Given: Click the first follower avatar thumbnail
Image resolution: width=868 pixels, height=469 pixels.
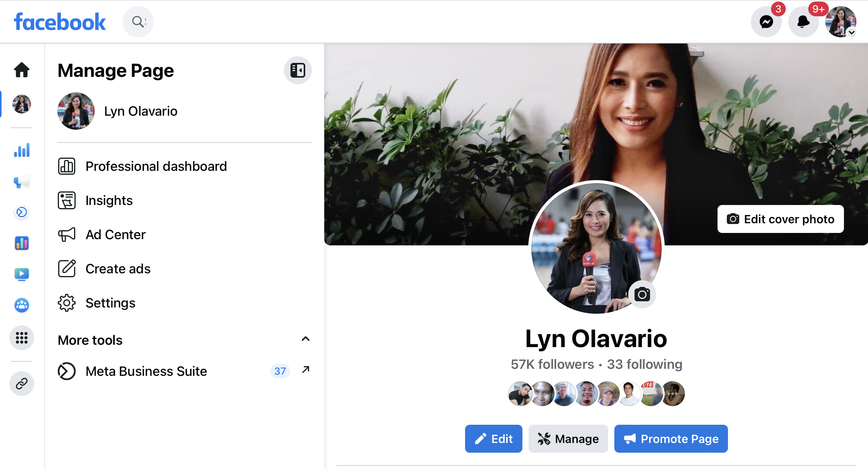Looking at the screenshot, I should tap(520, 394).
